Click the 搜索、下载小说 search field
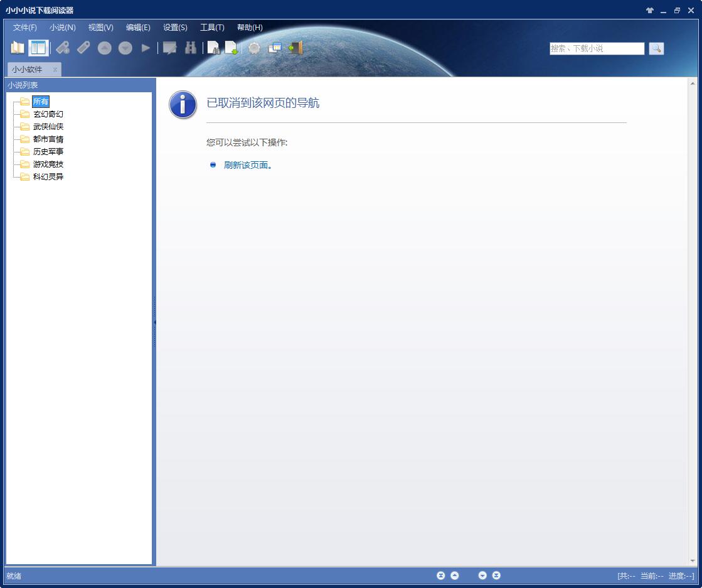Viewport: 702px width, 588px height. pyautogui.click(x=597, y=48)
